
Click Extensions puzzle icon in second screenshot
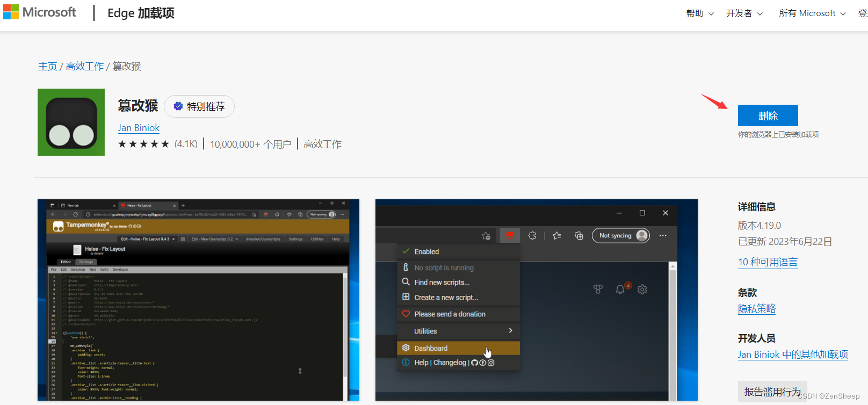[x=532, y=235]
